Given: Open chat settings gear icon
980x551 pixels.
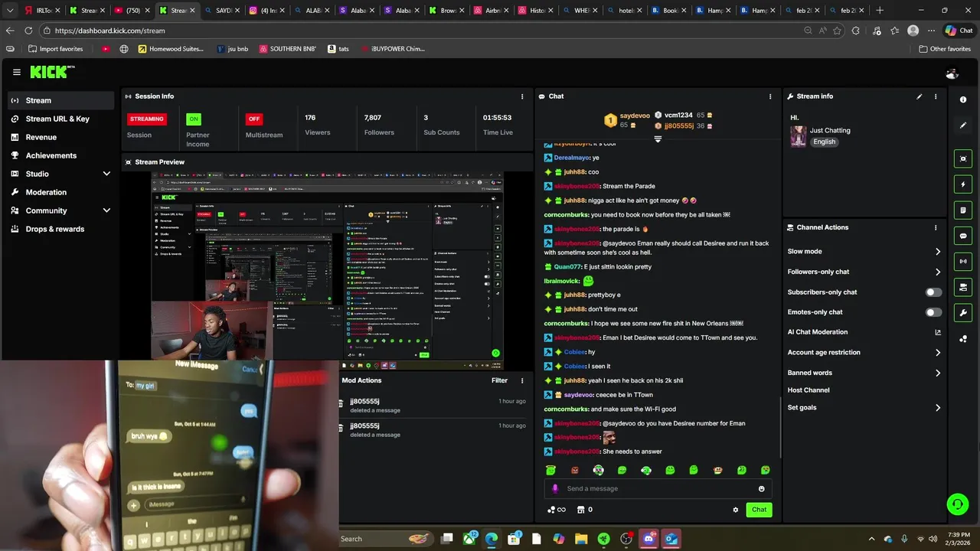Looking at the screenshot, I should [x=736, y=510].
